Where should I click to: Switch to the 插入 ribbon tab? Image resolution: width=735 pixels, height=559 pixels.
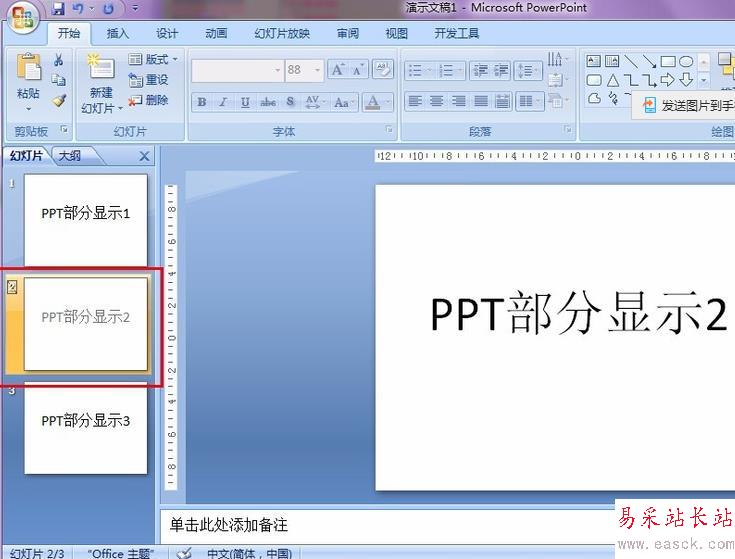118,33
